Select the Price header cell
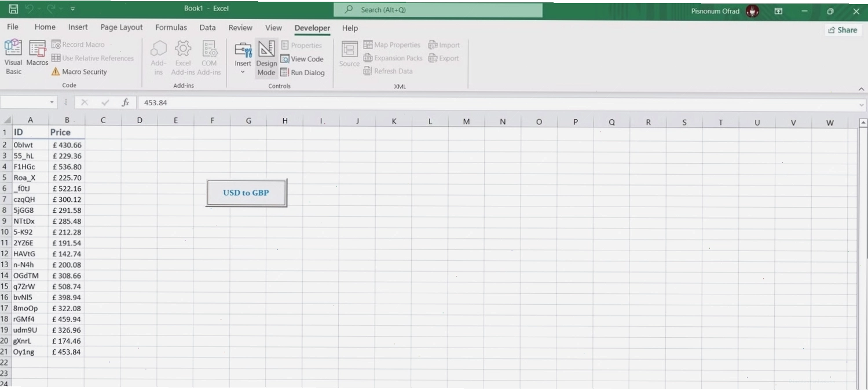Image resolution: width=868 pixels, height=391 pixels. tap(67, 132)
